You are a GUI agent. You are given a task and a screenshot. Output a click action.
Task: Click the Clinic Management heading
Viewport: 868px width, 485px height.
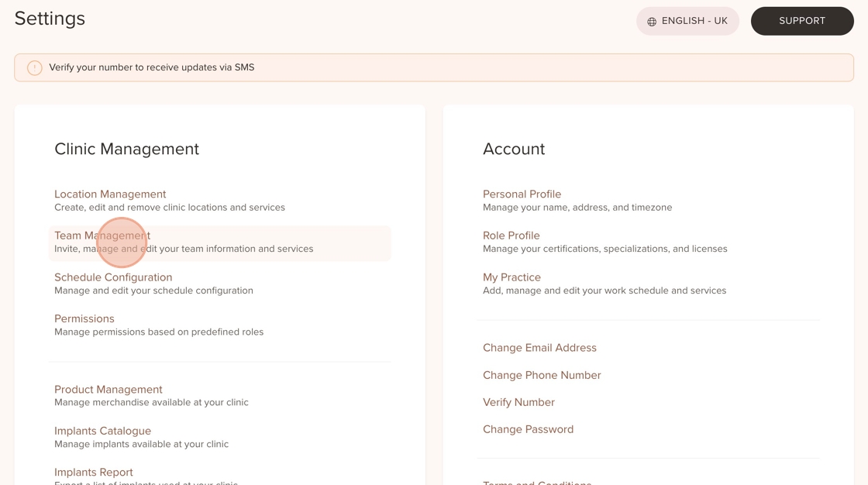(126, 149)
